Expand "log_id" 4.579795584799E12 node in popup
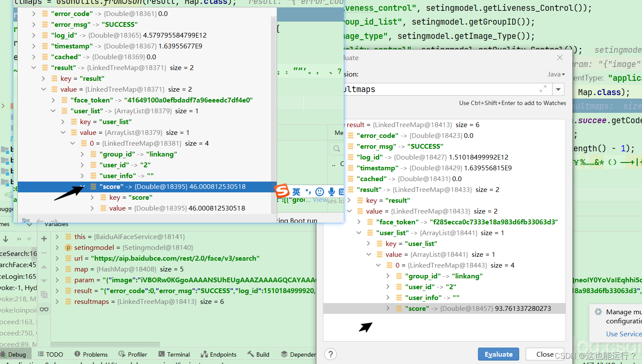642x364 pixels. [34, 35]
